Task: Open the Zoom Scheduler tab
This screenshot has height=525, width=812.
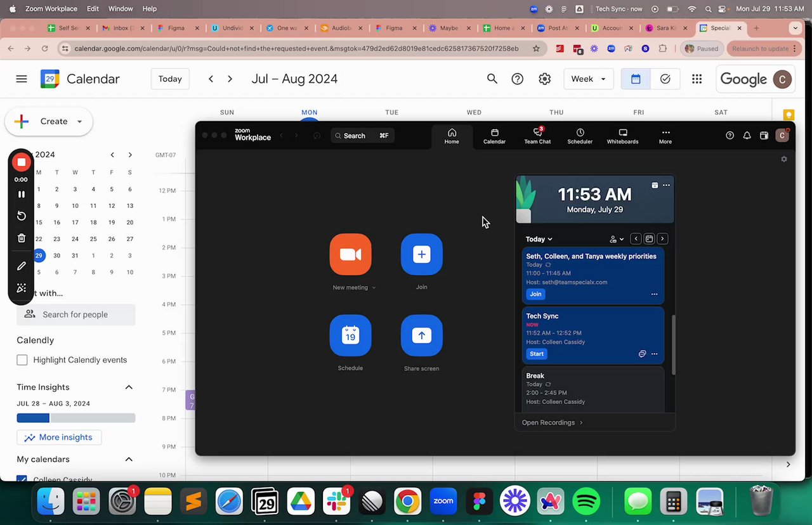Action: (580, 136)
